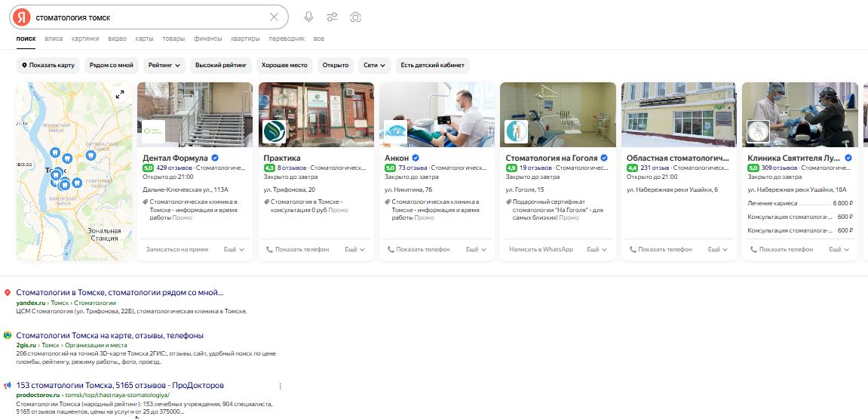
Task: Toggle Рядом со мной filter
Action: pos(112,66)
